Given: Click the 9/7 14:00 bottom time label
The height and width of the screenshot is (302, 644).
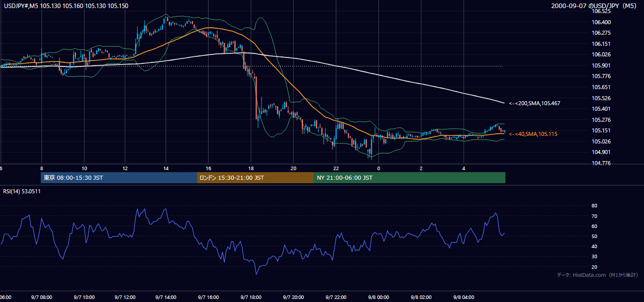Looking at the screenshot, I should click(x=166, y=297).
